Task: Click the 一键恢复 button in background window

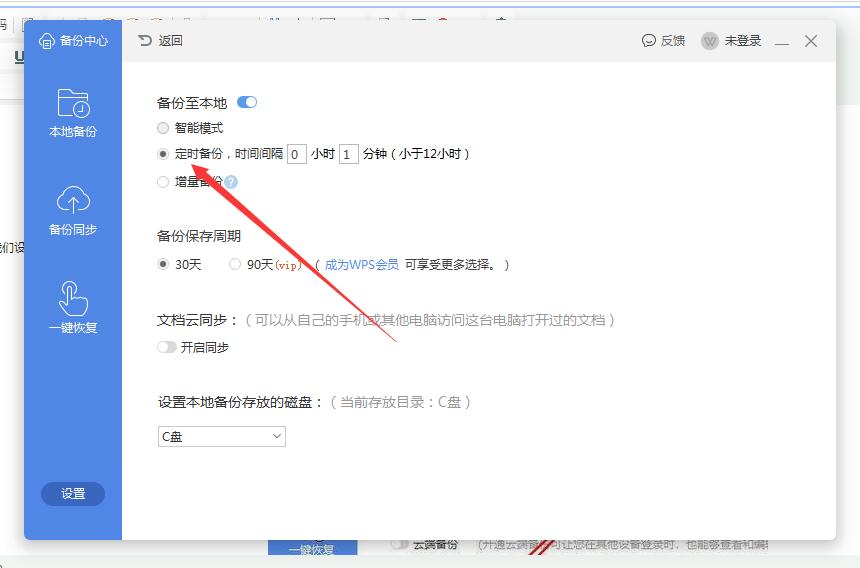Action: 312,547
